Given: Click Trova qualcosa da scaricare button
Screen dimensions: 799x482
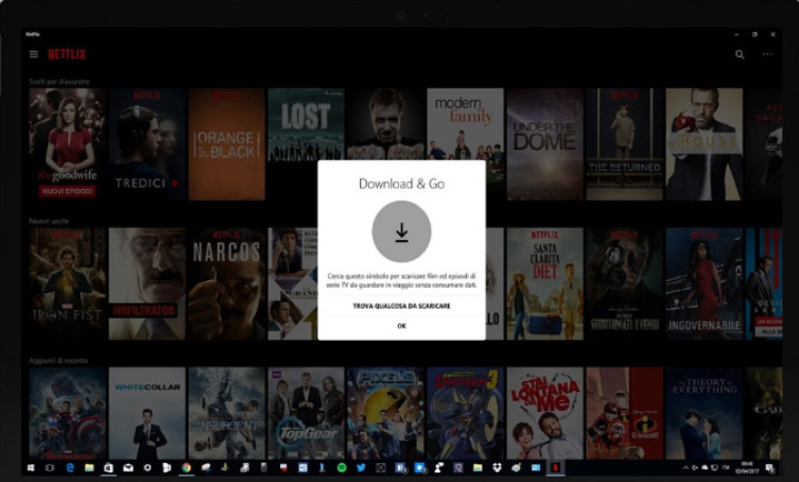Looking at the screenshot, I should click(402, 306).
